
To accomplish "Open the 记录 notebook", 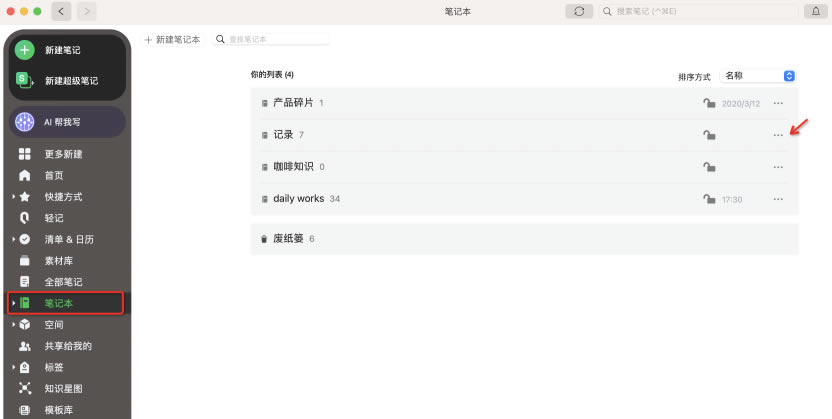I will (x=524, y=135).
